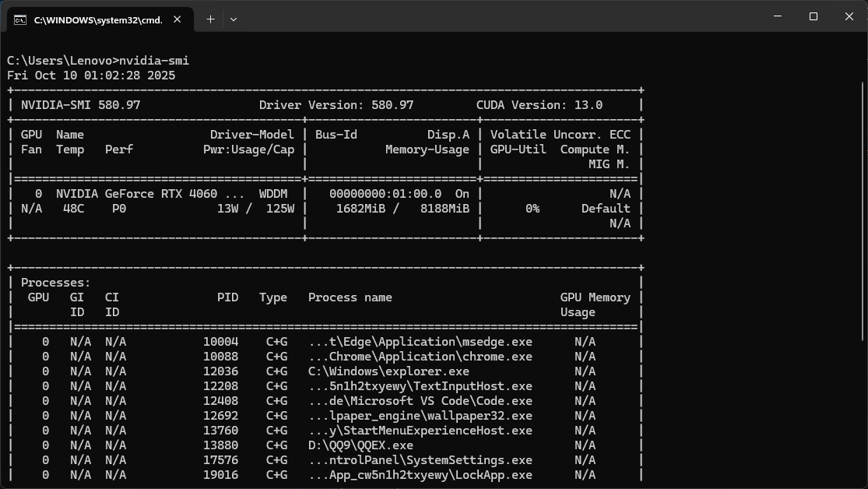Click the GPU-Util column header
Image resolution: width=868 pixels, height=489 pixels.
coord(518,150)
